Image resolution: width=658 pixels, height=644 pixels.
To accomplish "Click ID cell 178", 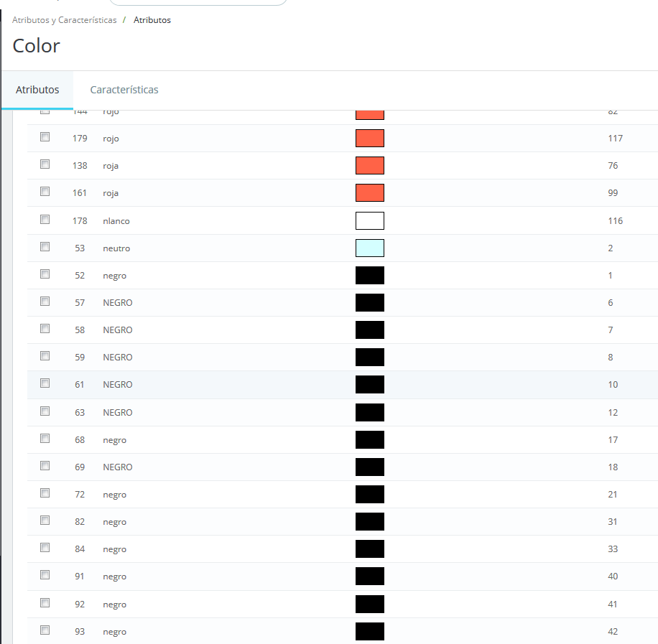I will point(80,221).
